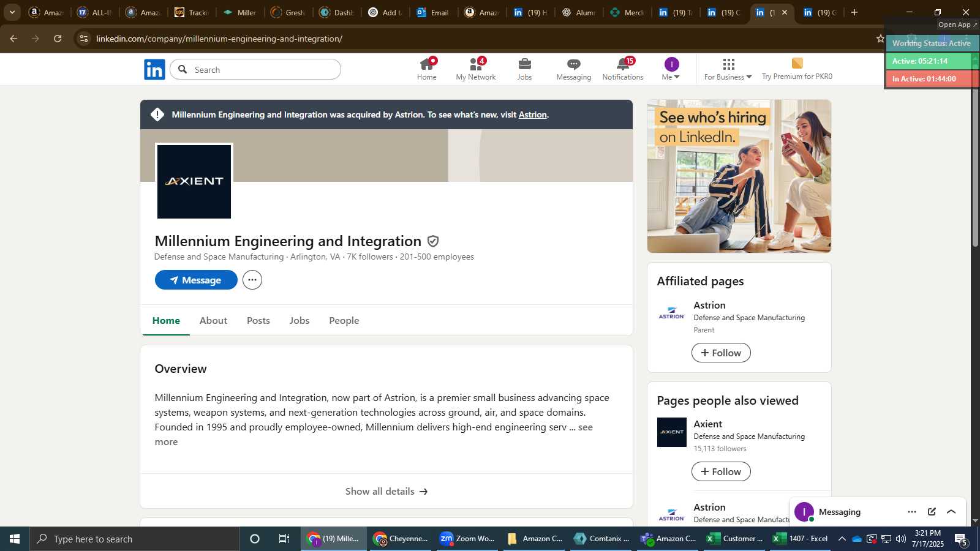980x551 pixels.
Task: Click the Message button
Action: [196, 280]
